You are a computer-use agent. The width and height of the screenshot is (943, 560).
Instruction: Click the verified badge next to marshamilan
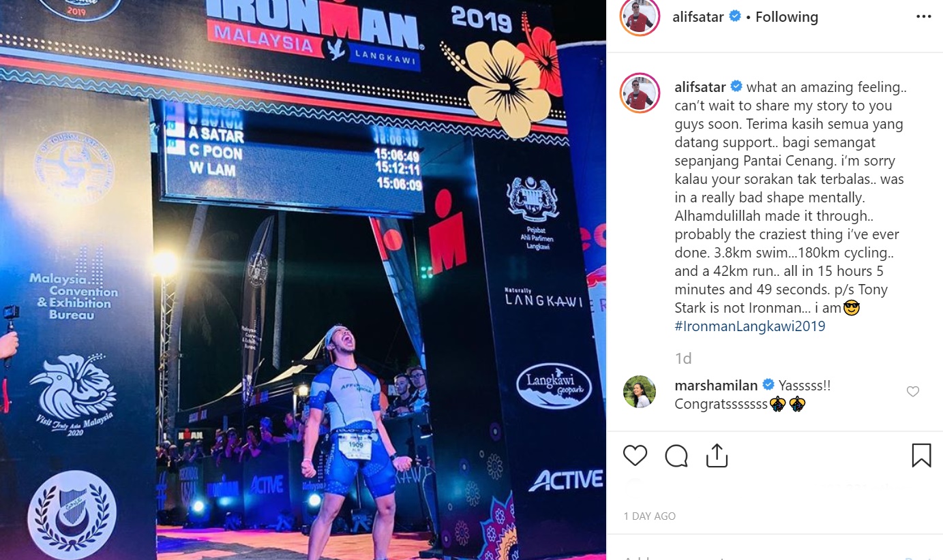pyautogui.click(x=768, y=386)
